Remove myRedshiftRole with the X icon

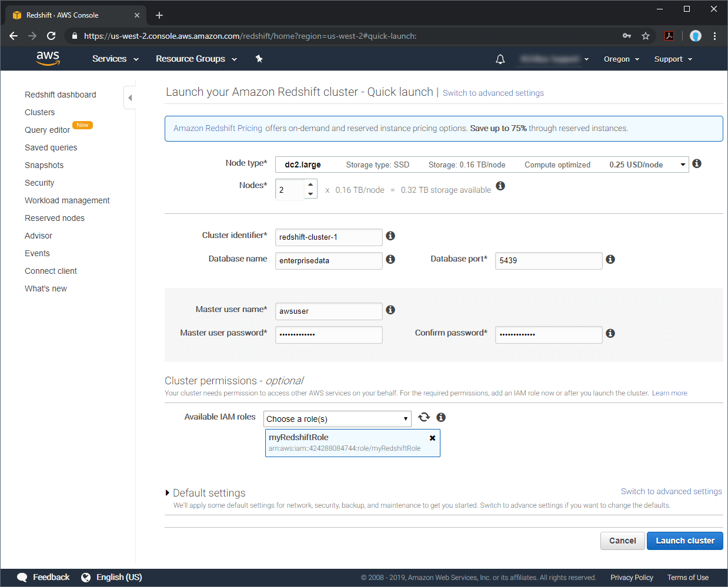(432, 438)
